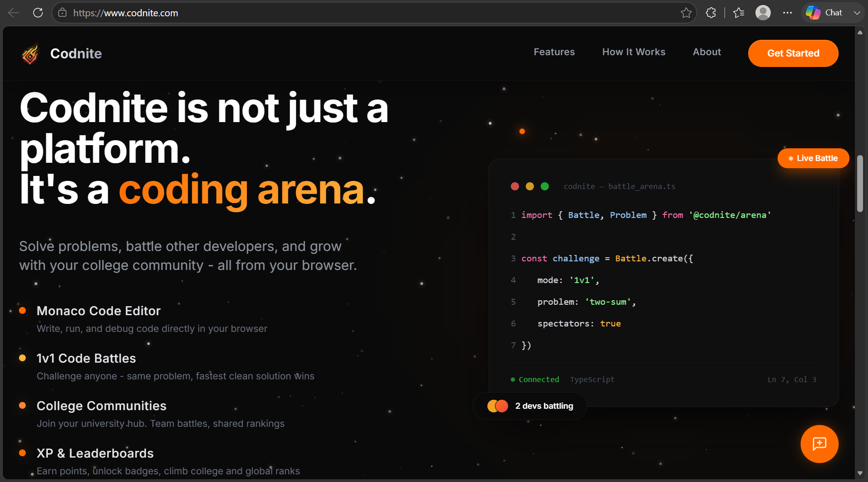Image resolution: width=868 pixels, height=482 pixels.
Task: Click the codnite — battle_arena.ts filename
Action: [x=619, y=186]
